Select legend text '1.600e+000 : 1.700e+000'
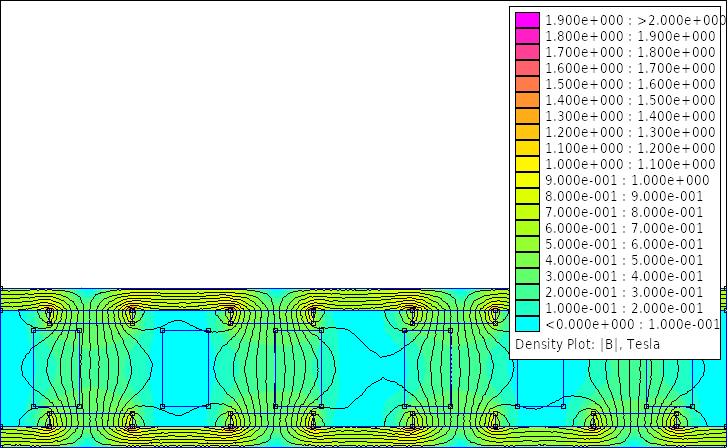 (630, 68)
